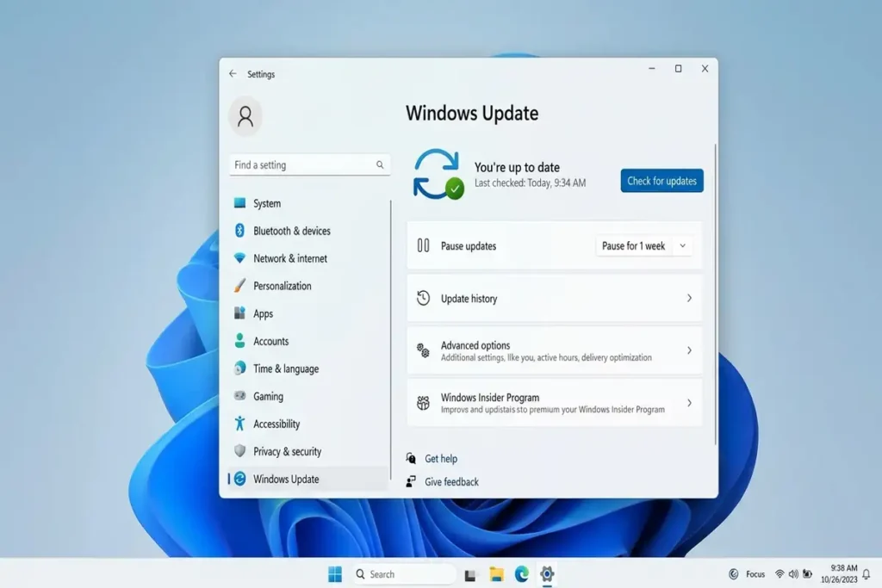Expand Update history chevron
The height and width of the screenshot is (588, 882).
(x=689, y=298)
